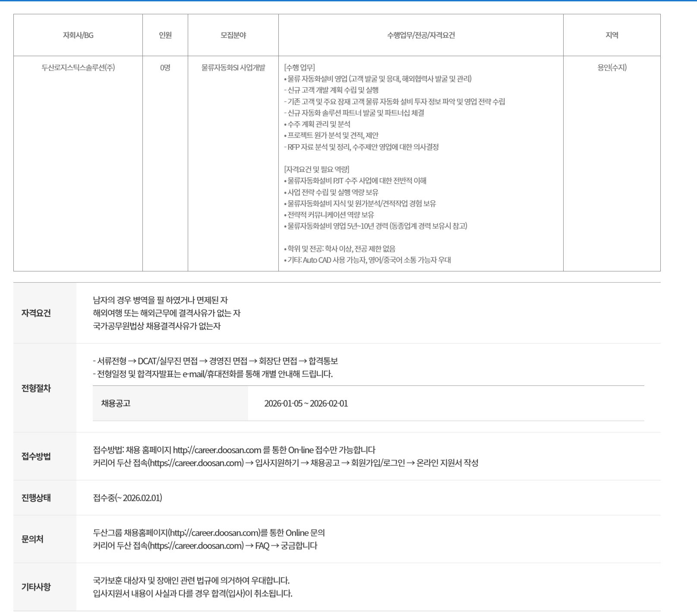
Task: Click the [자격요건 및 필요 역량] heading
Action: coord(317,169)
